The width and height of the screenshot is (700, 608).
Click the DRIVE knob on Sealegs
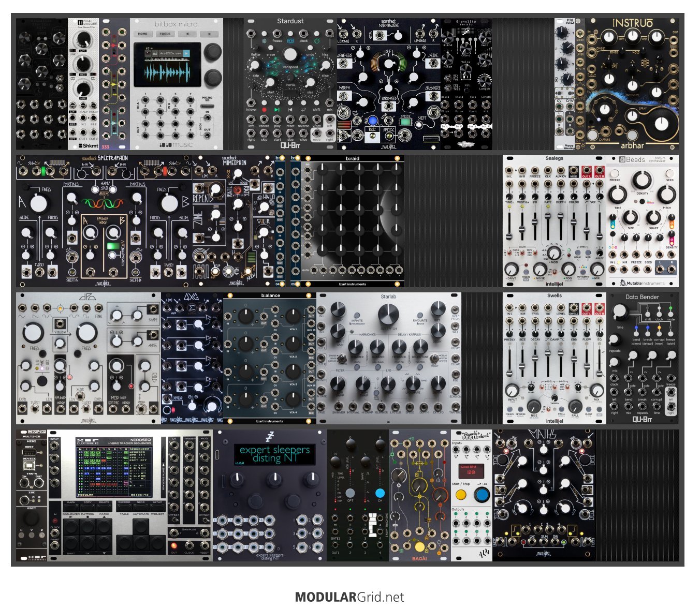[512, 269]
